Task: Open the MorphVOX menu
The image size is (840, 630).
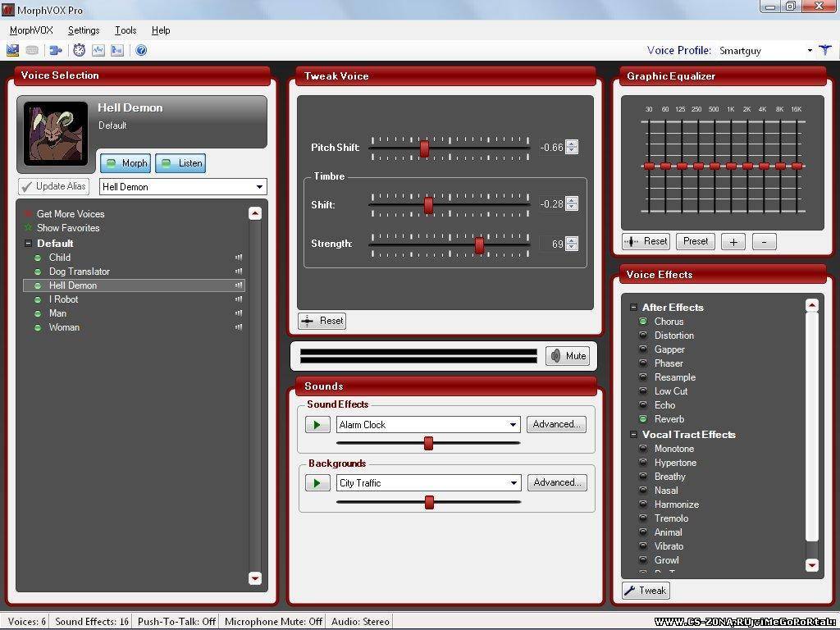Action: pyautogui.click(x=31, y=30)
